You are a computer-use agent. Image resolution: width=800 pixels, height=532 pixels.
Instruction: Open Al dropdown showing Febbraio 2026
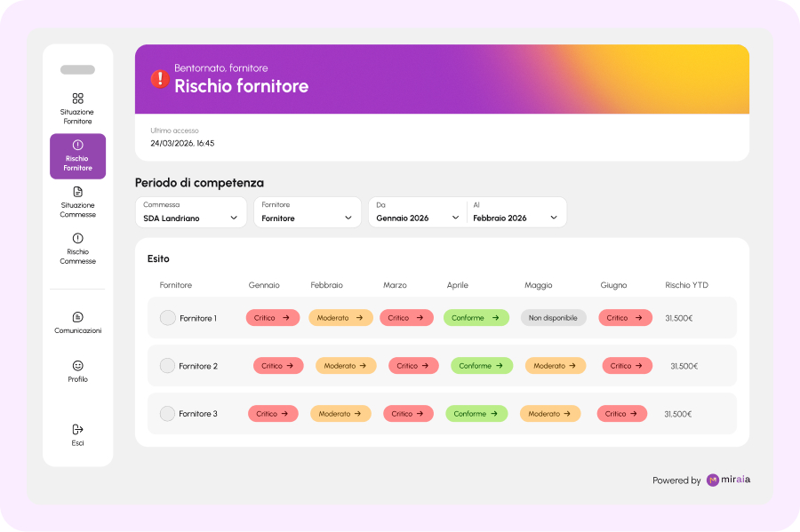click(516, 212)
